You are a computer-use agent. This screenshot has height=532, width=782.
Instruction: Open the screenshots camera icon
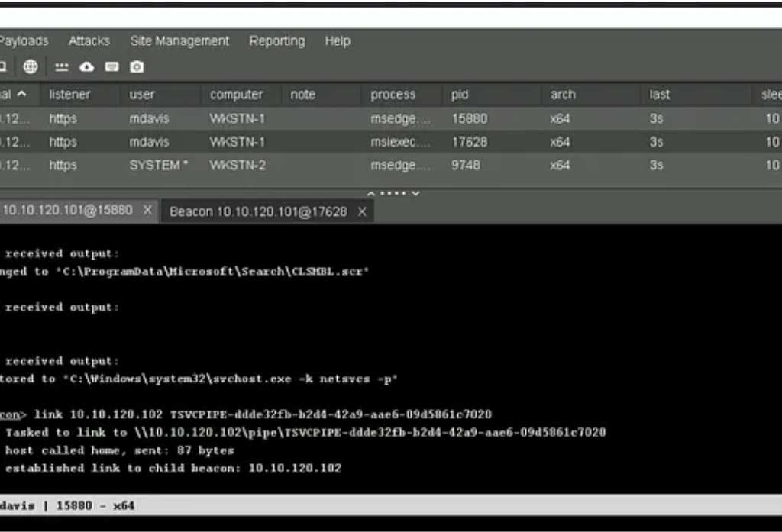click(x=137, y=67)
